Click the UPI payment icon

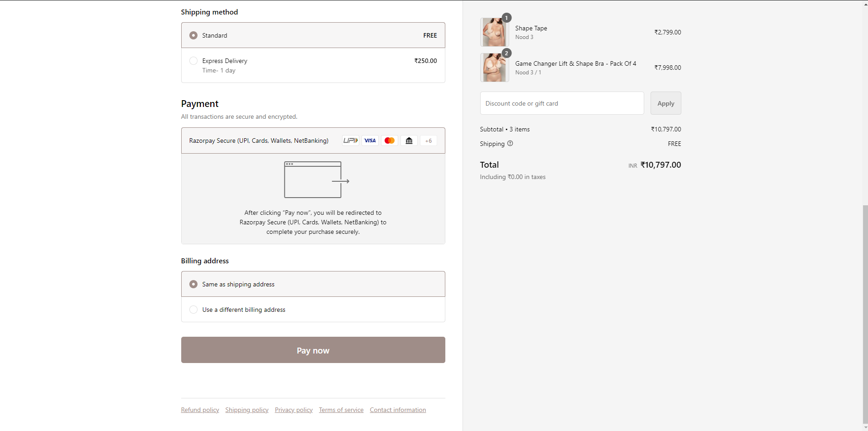(x=350, y=140)
